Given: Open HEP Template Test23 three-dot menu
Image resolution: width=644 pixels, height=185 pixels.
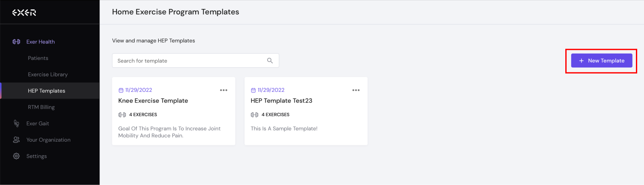Looking at the screenshot, I should coord(356,90).
